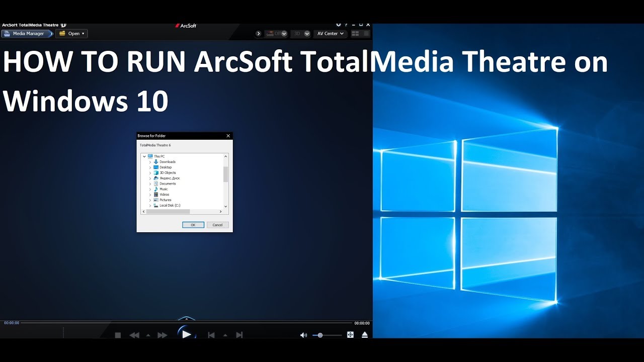Image resolution: width=644 pixels, height=362 pixels.
Task: Expand the Pictures folder node
Action: (150, 200)
